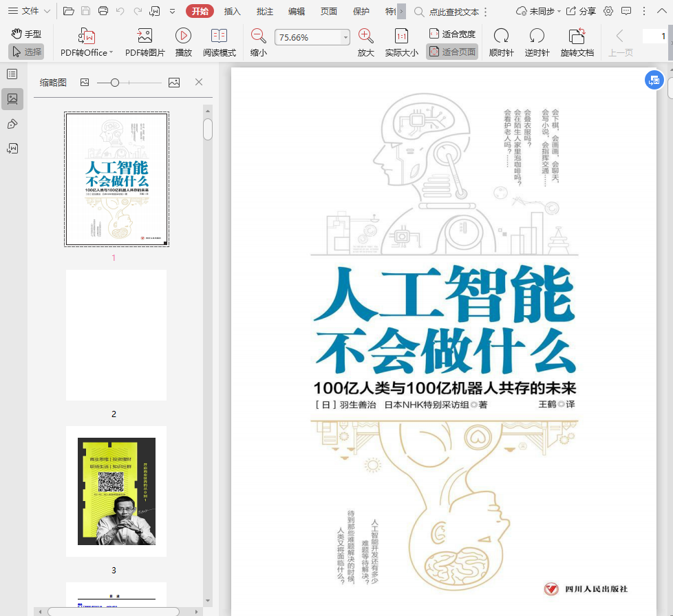Toggle 适合页面 fit page mode

click(452, 52)
